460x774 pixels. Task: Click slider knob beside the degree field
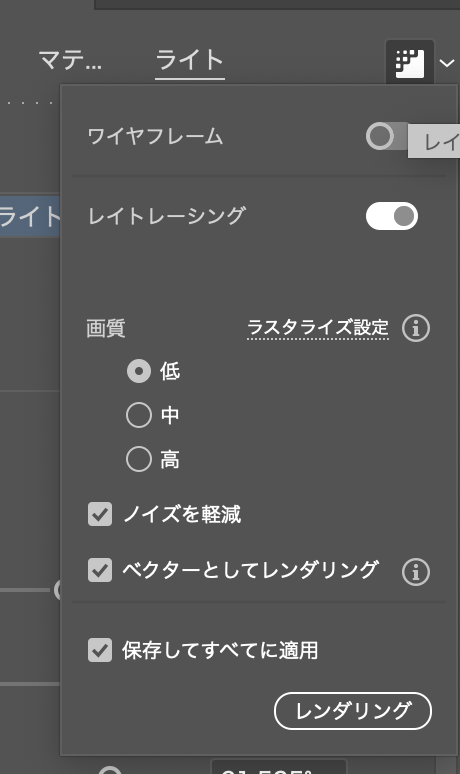(x=110, y=770)
